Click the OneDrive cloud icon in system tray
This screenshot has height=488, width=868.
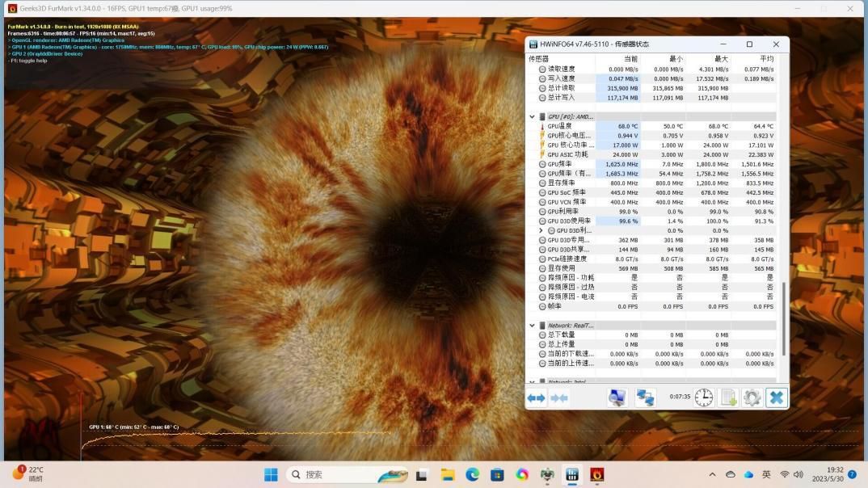point(748,474)
